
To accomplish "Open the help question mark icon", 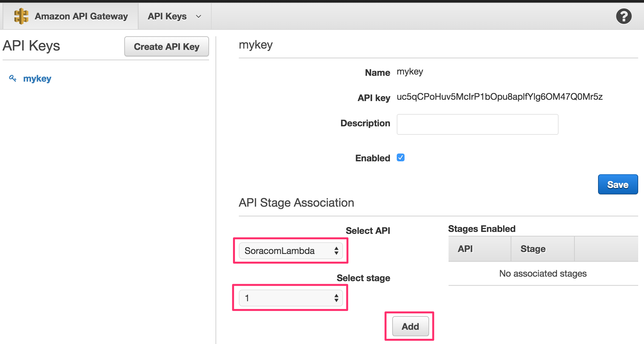I will (x=624, y=16).
